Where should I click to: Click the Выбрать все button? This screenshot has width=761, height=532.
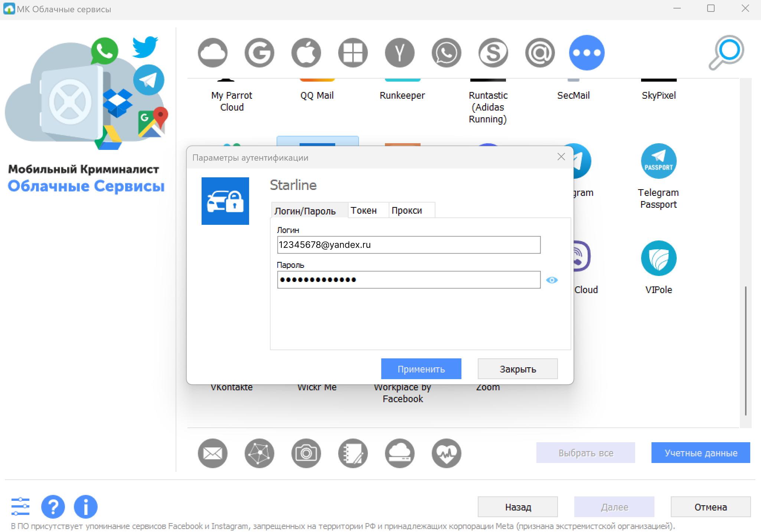(586, 453)
